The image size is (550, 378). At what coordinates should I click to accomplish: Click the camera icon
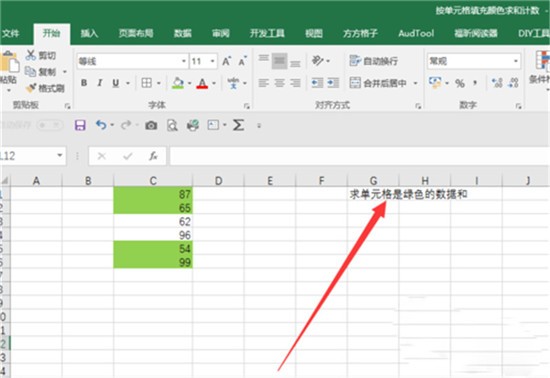[151, 125]
